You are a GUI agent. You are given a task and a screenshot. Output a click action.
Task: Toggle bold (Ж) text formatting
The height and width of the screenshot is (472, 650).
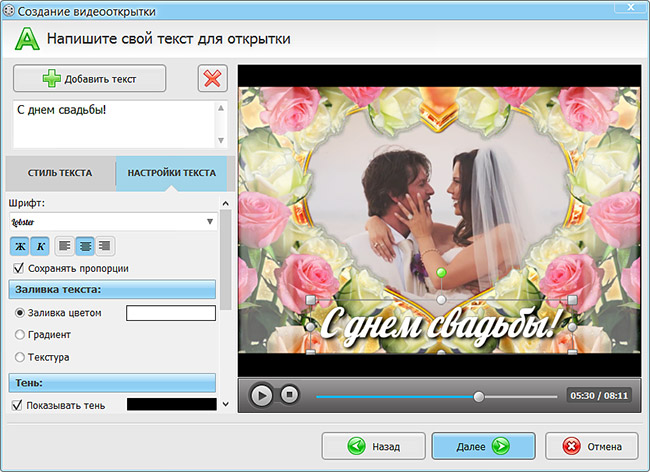coord(19,246)
